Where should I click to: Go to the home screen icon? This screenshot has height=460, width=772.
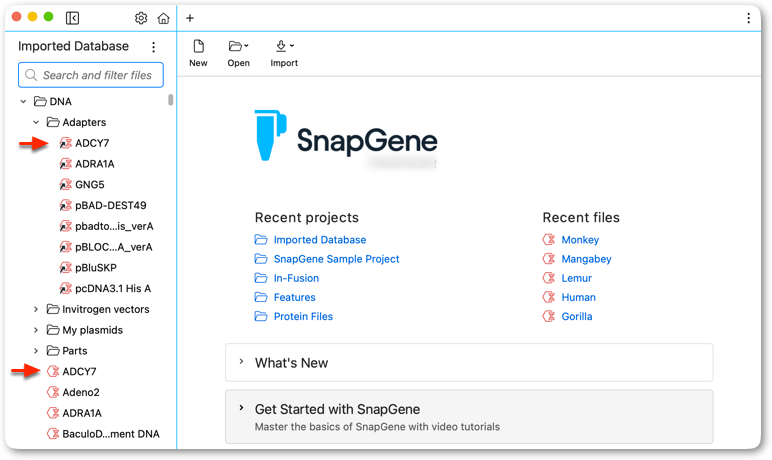163,18
